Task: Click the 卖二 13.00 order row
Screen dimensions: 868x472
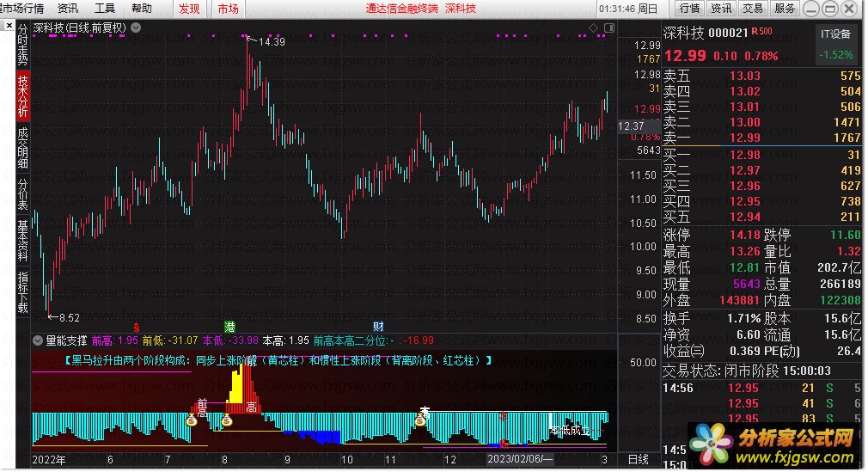Action: click(x=761, y=122)
